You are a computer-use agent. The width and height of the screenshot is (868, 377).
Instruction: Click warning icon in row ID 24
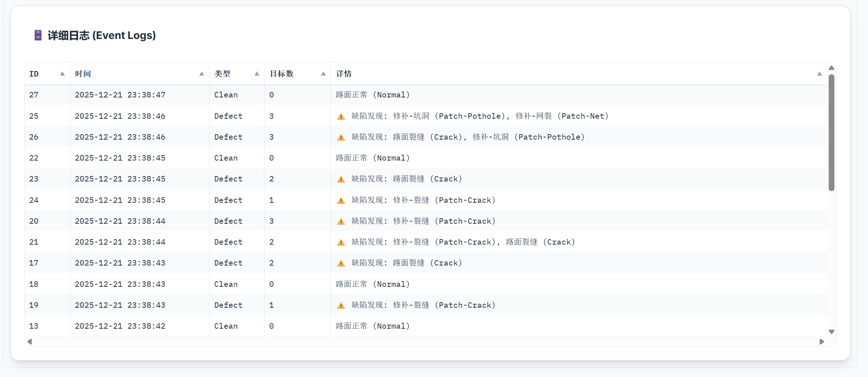click(x=341, y=200)
